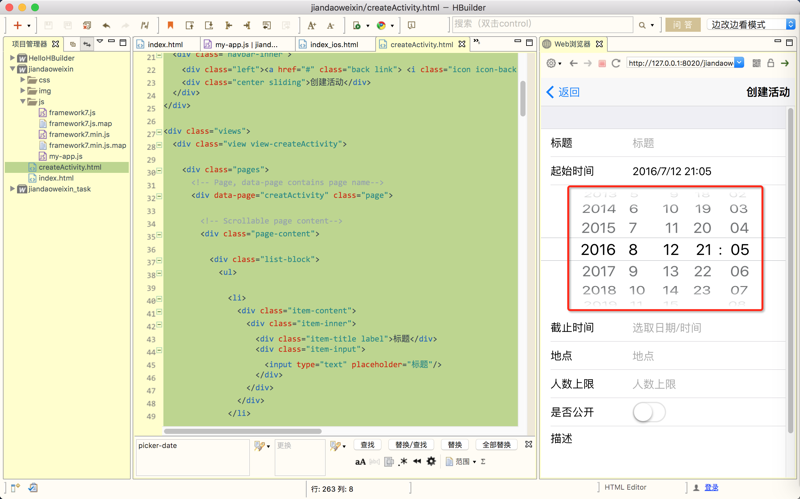Show hidden editor tabs chevron list

[477, 42]
